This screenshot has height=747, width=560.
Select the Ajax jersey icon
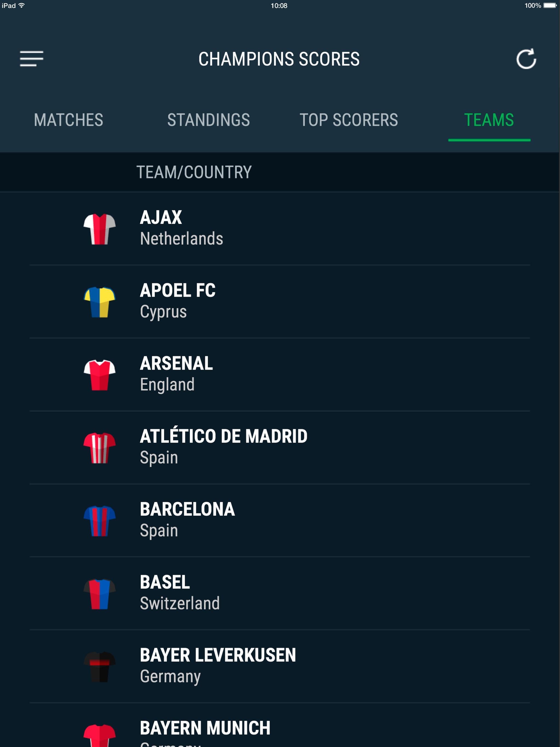100,229
